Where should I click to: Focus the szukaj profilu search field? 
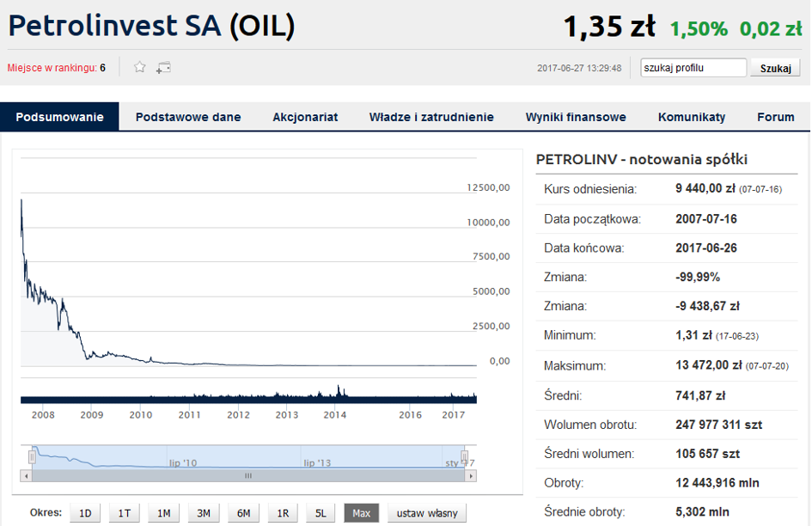click(693, 68)
